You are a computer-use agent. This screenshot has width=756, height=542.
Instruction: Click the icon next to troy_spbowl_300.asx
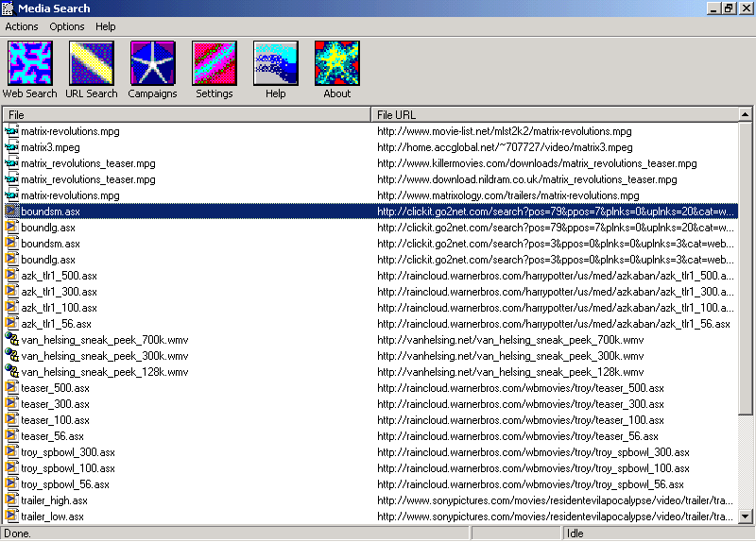click(11, 452)
